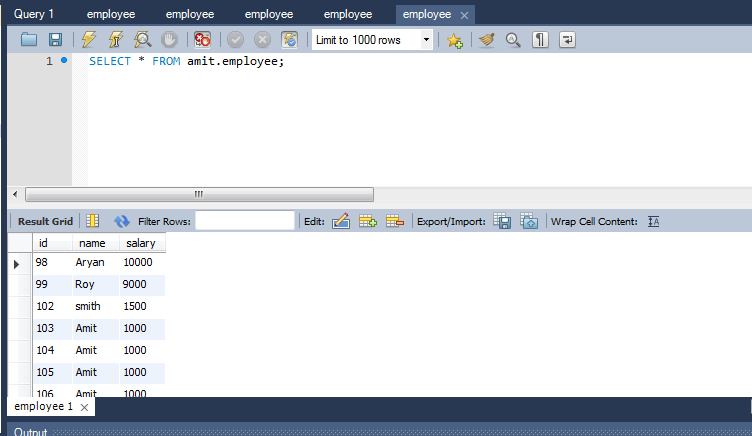Click the refresh icon in the result grid toolbar
The image size is (752, 436).
[123, 221]
